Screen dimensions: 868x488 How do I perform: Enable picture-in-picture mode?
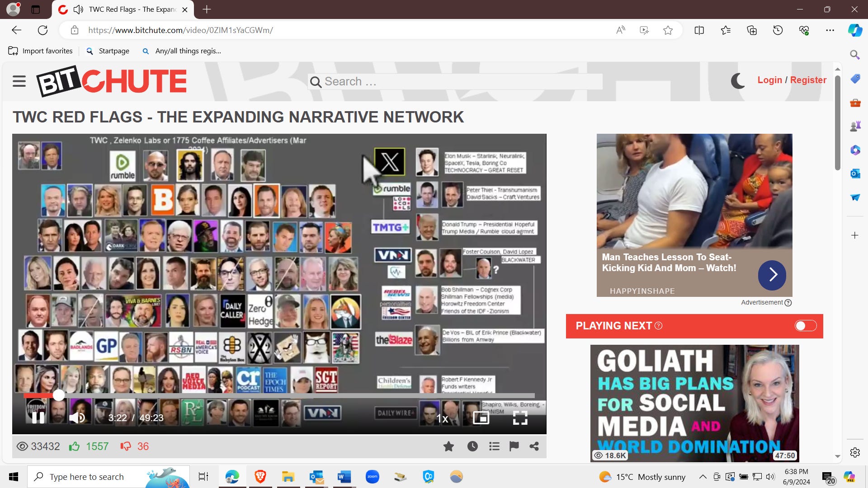pyautogui.click(x=481, y=418)
